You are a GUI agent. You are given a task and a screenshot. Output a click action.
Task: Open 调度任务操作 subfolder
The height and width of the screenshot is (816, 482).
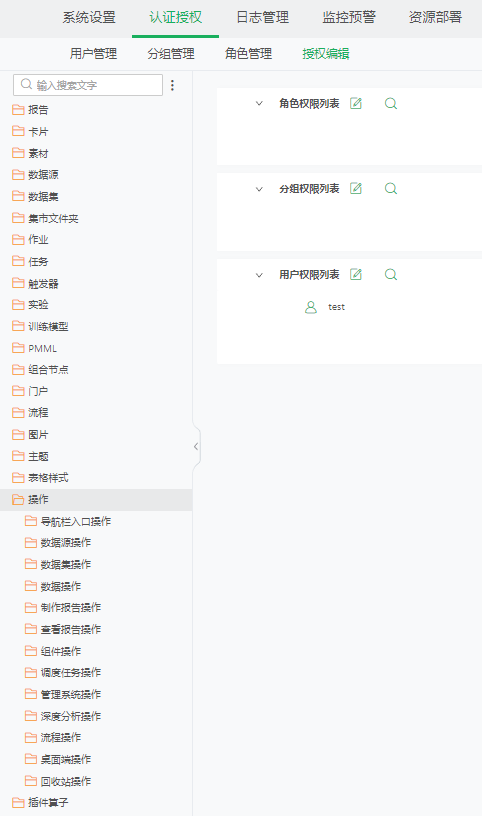pos(71,673)
